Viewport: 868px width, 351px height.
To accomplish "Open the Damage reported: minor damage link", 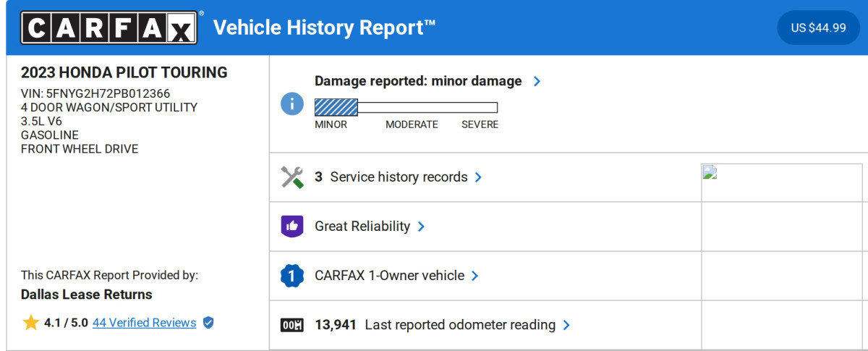I will (x=417, y=81).
